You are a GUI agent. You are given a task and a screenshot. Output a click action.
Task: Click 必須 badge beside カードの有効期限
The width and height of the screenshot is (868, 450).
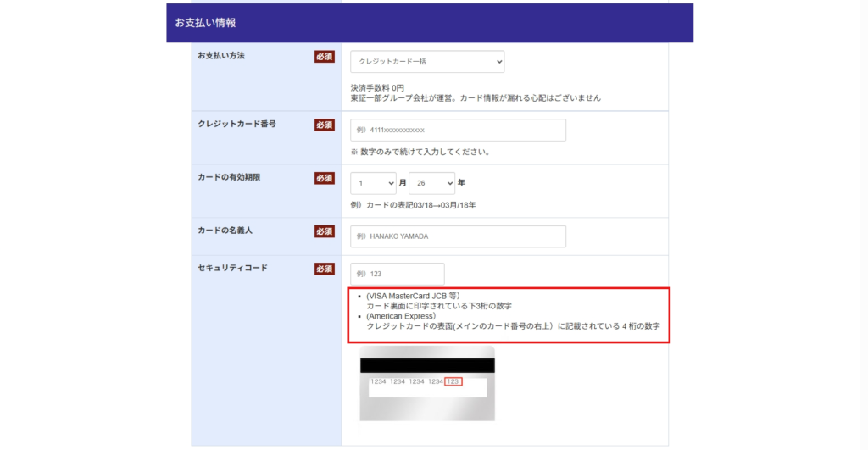[325, 178]
